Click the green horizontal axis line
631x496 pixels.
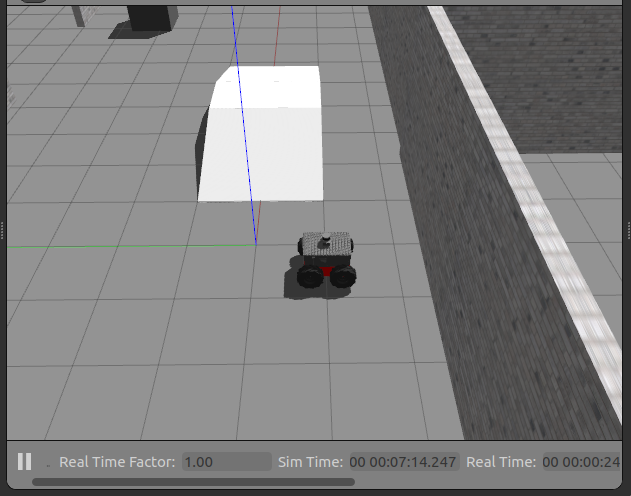click(x=131, y=246)
